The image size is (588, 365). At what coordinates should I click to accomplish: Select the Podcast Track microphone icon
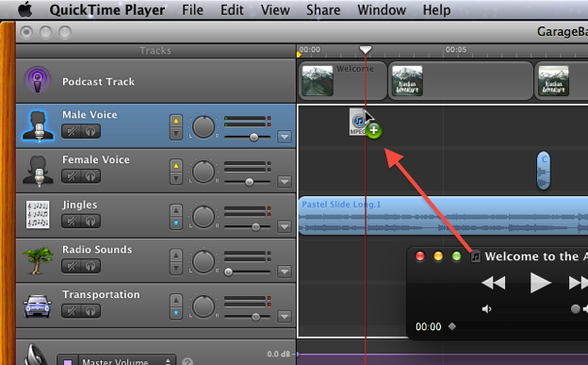pyautogui.click(x=37, y=80)
